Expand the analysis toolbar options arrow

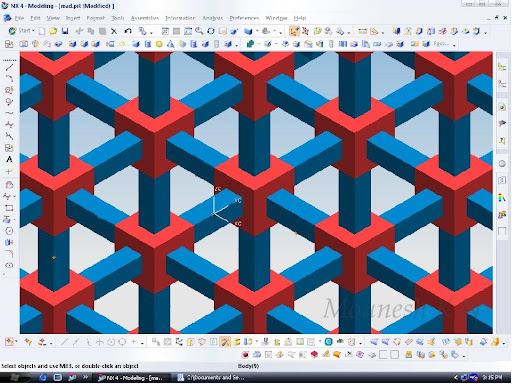(x=383, y=33)
